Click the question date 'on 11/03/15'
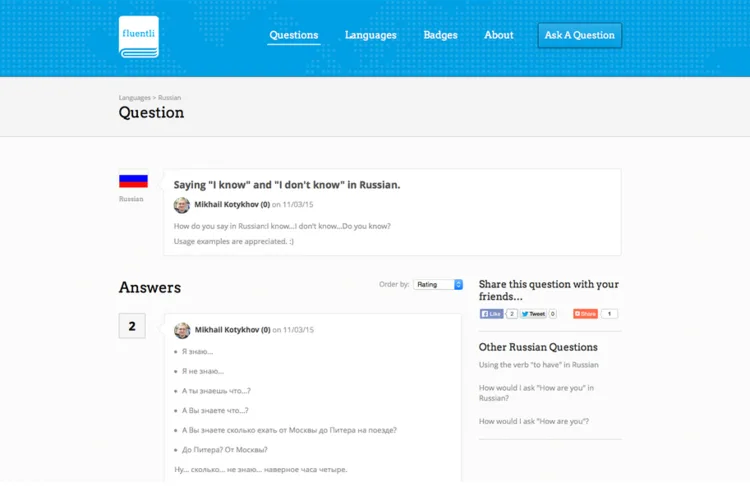Viewport: 750px width, 486px height. coord(293,204)
